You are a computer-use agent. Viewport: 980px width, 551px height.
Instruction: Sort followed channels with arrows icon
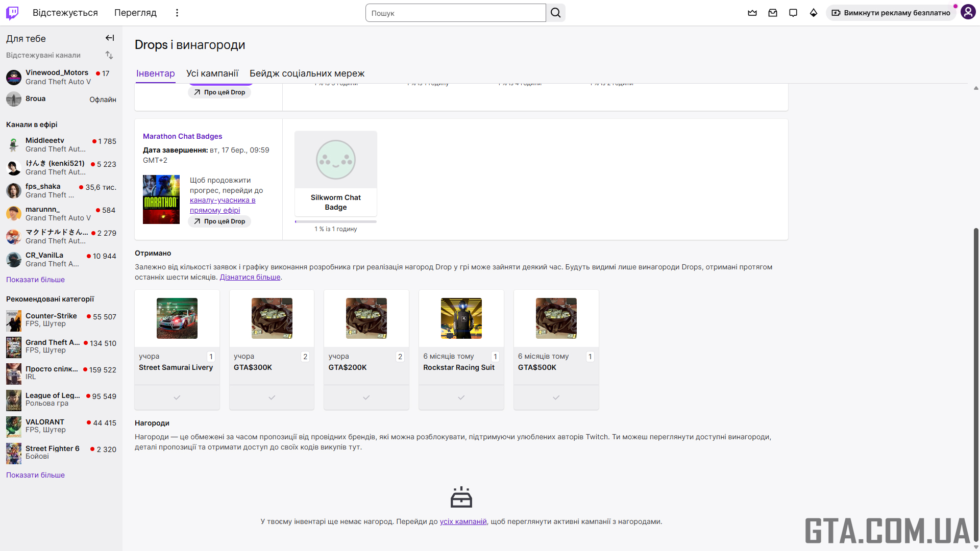(109, 55)
